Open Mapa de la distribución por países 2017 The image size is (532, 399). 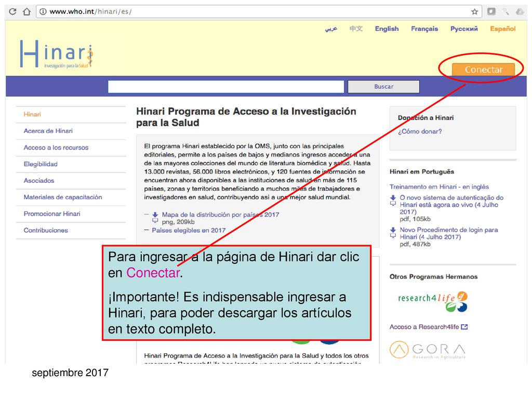pos(220,215)
